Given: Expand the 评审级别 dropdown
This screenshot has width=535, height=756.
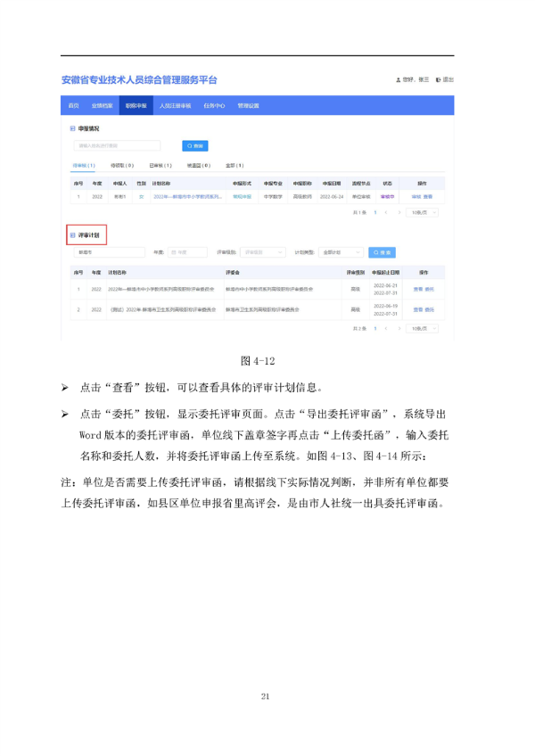Looking at the screenshot, I should 264,252.
